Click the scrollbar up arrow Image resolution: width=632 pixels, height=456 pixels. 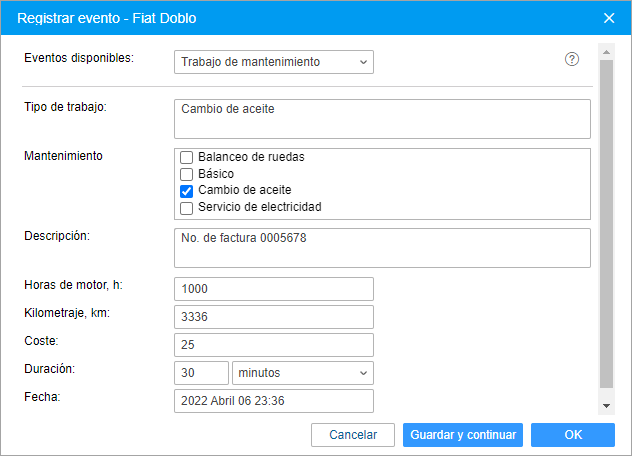click(x=606, y=52)
